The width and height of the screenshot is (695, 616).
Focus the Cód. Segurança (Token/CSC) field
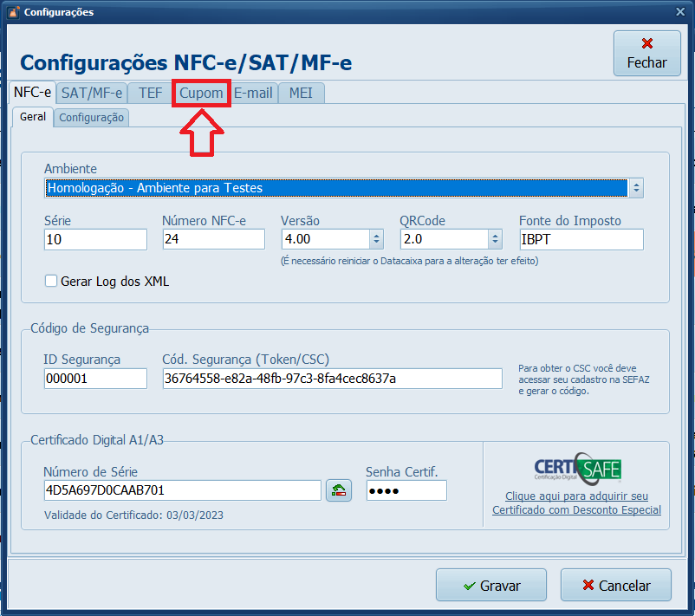(332, 379)
